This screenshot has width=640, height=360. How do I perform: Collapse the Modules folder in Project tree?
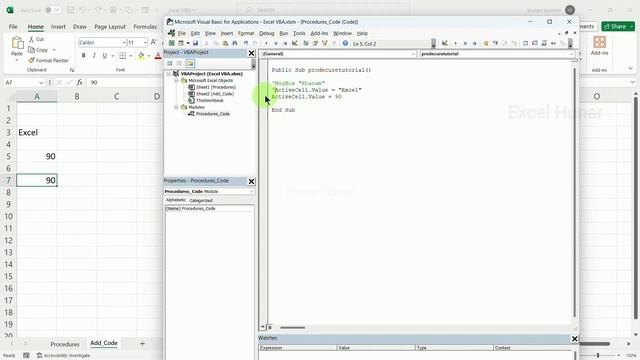click(176, 107)
